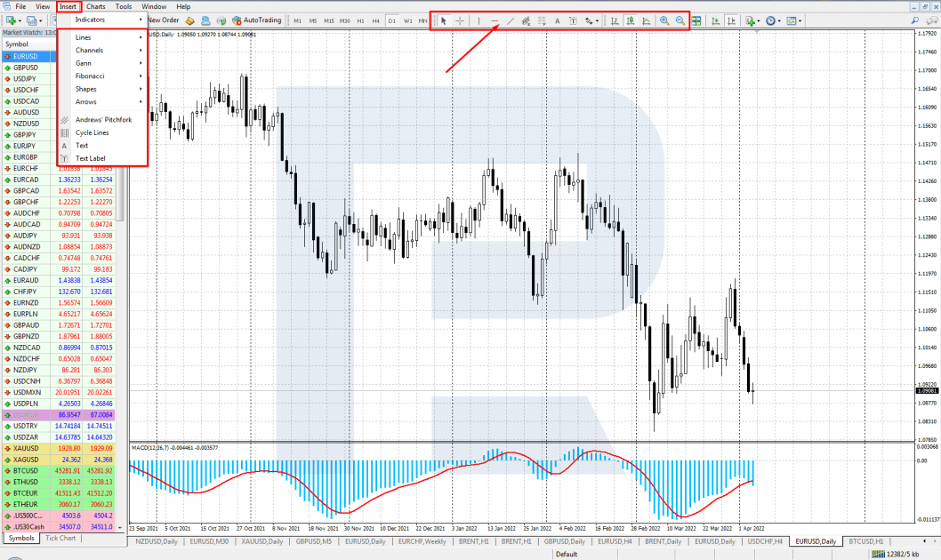Click the new chart dropdown icon
This screenshot has width=941, height=560.
(x=13, y=21)
